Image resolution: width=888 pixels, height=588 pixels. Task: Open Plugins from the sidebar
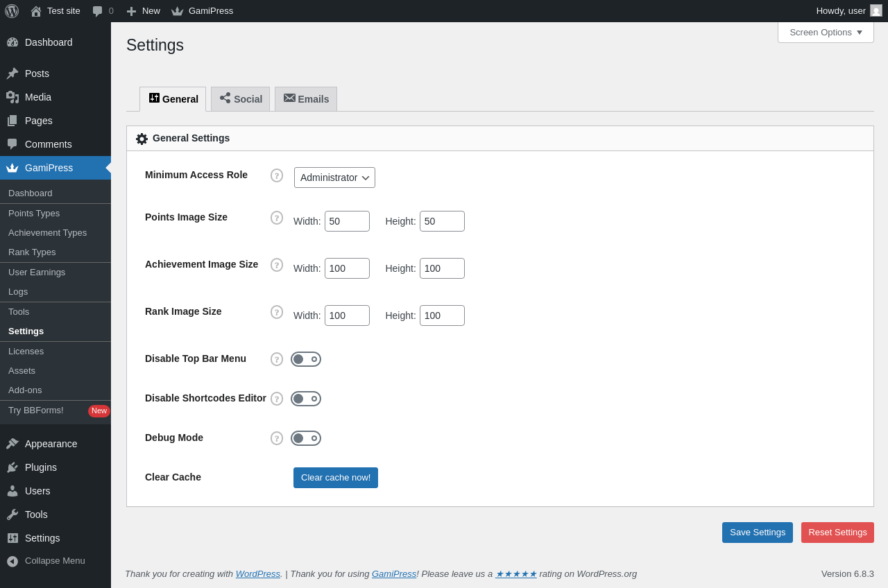[x=41, y=467]
